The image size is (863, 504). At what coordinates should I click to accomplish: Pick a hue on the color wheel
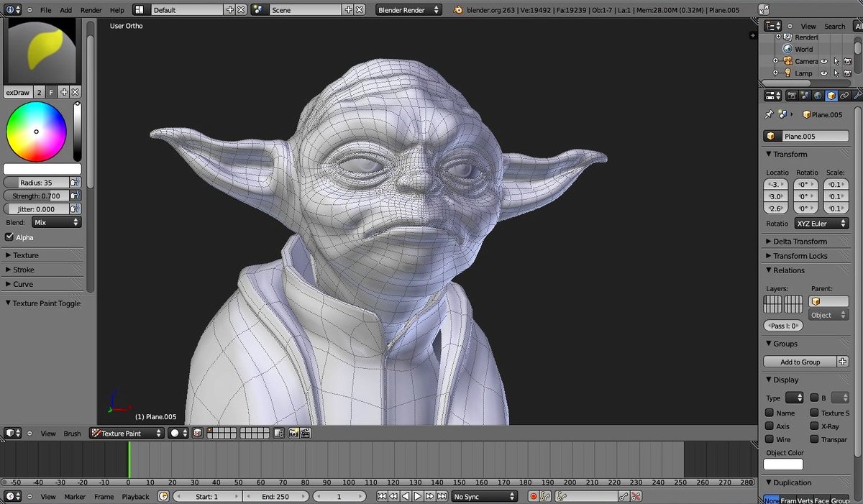[x=36, y=132]
